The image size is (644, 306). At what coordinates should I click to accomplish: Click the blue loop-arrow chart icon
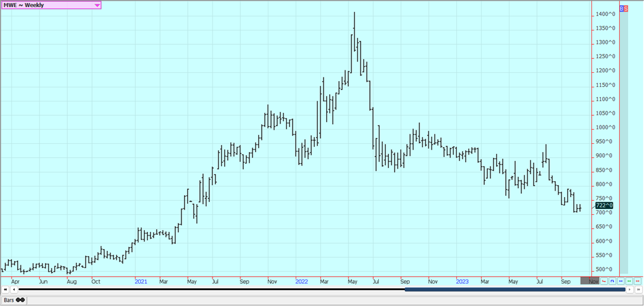click(x=612, y=281)
